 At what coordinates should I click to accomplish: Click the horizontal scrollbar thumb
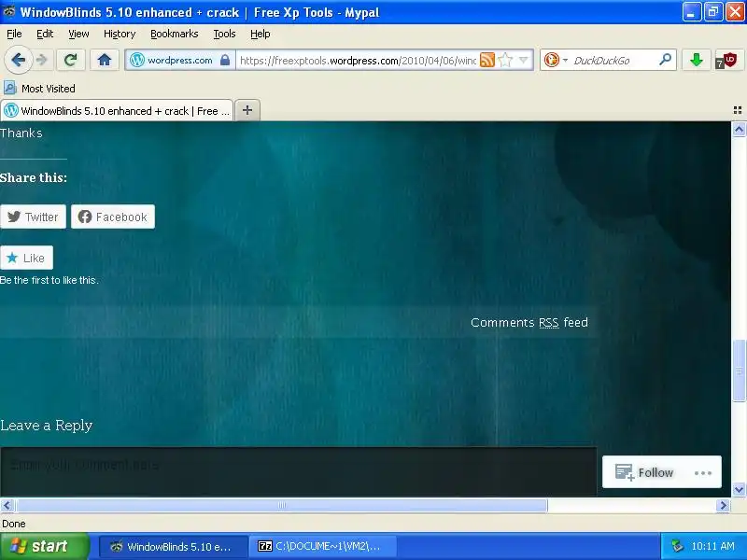(282, 505)
